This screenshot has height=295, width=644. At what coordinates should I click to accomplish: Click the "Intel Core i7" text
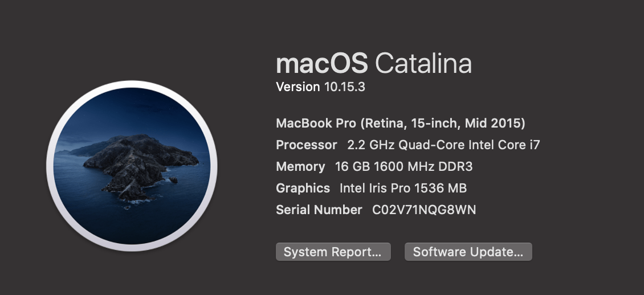pyautogui.click(x=504, y=145)
